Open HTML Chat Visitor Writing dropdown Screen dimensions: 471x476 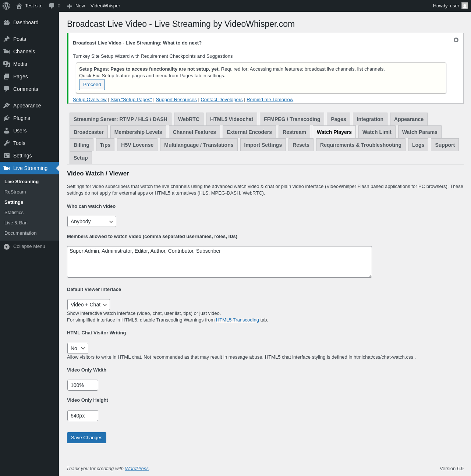(78, 348)
